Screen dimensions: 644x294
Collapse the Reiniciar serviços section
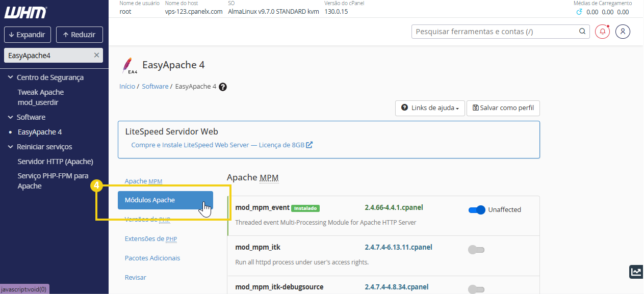pyautogui.click(x=11, y=147)
